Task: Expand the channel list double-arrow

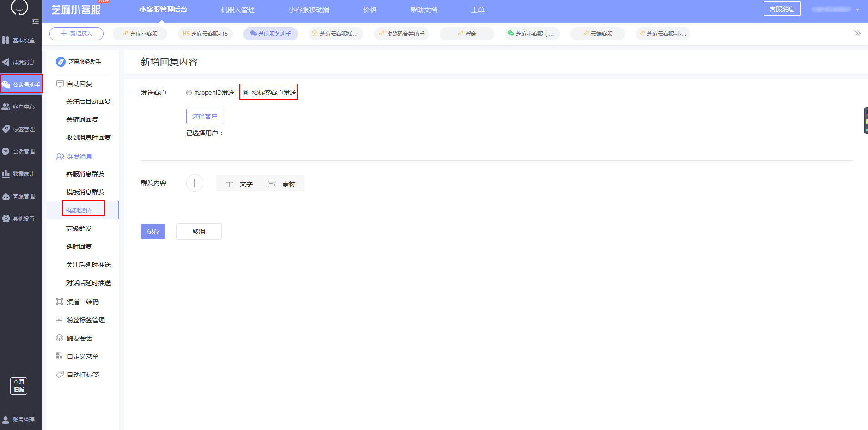Action: [857, 33]
